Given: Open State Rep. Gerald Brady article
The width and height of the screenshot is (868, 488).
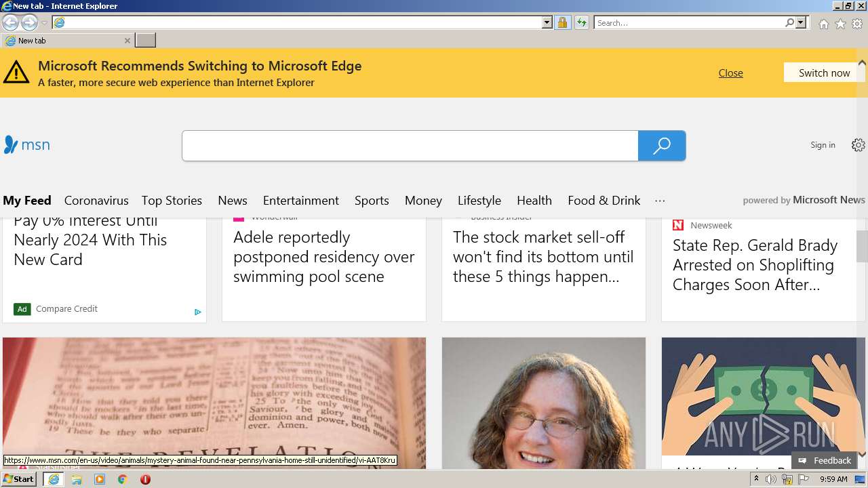Looking at the screenshot, I should (755, 265).
